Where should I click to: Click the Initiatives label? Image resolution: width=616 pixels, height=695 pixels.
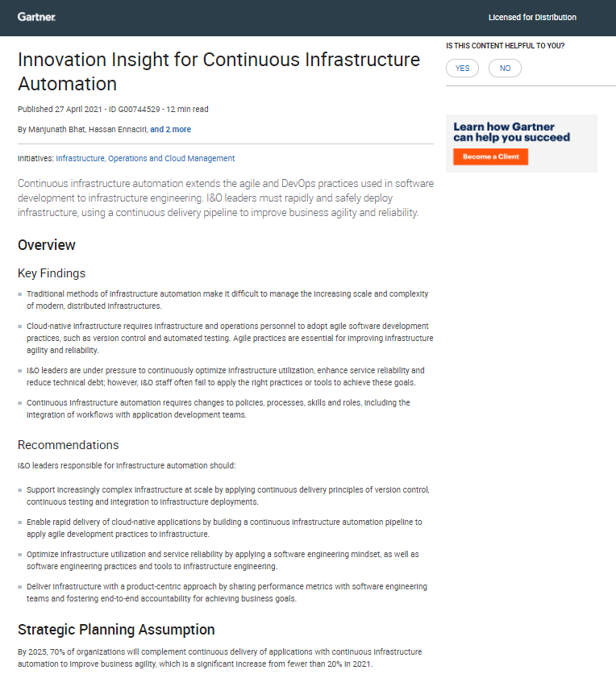point(35,158)
